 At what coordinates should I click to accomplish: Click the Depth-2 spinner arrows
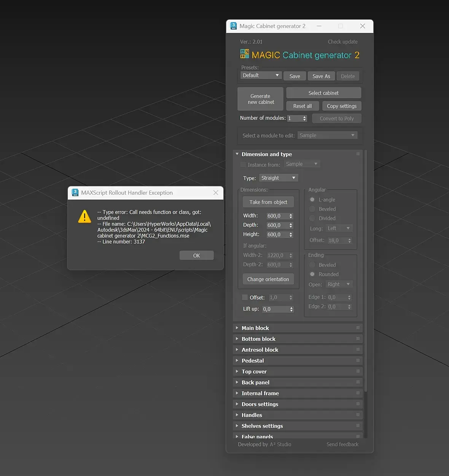[x=291, y=265]
